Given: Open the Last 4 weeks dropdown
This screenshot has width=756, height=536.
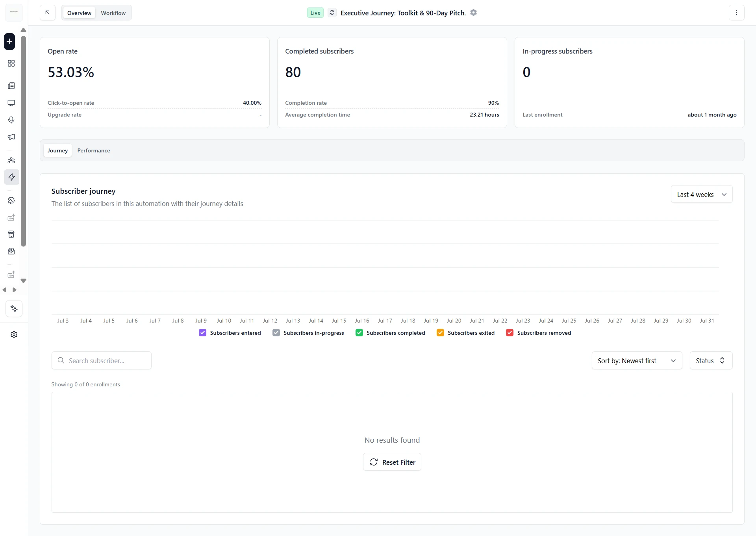Looking at the screenshot, I should [702, 195].
